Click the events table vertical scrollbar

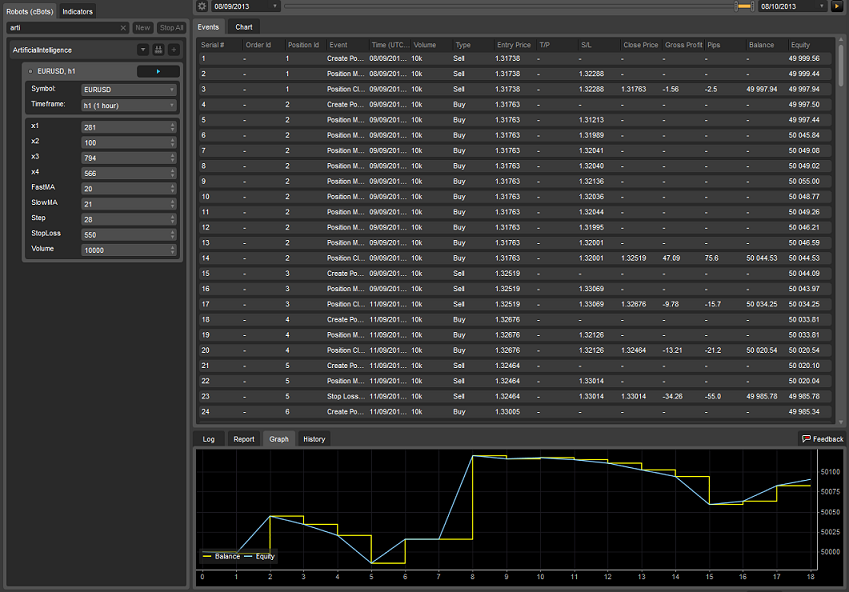point(841,65)
